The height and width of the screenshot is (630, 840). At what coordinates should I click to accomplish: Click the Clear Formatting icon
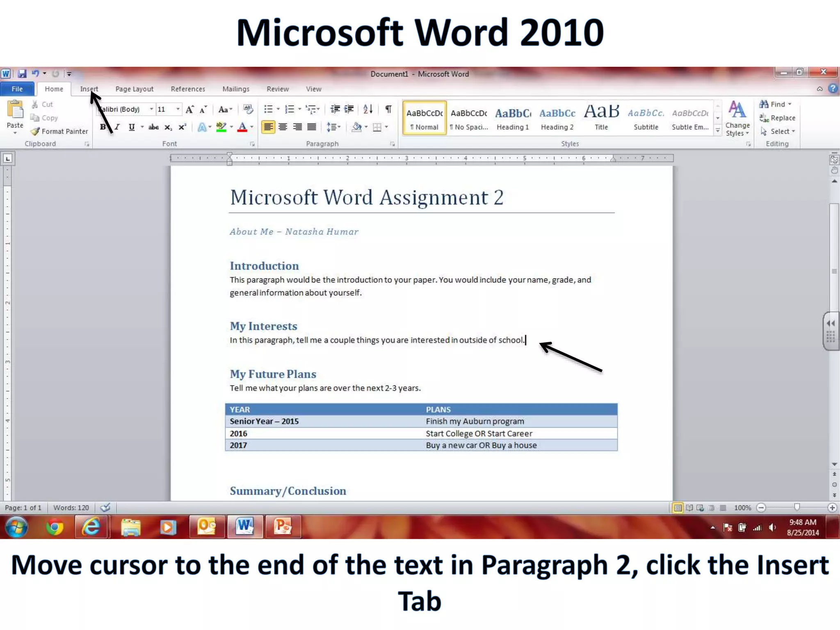coord(248,109)
